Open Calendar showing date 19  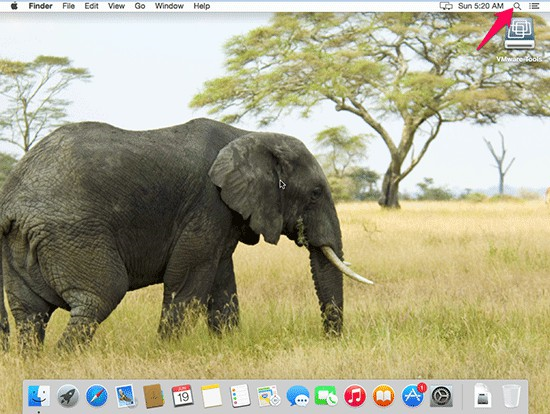click(x=182, y=396)
